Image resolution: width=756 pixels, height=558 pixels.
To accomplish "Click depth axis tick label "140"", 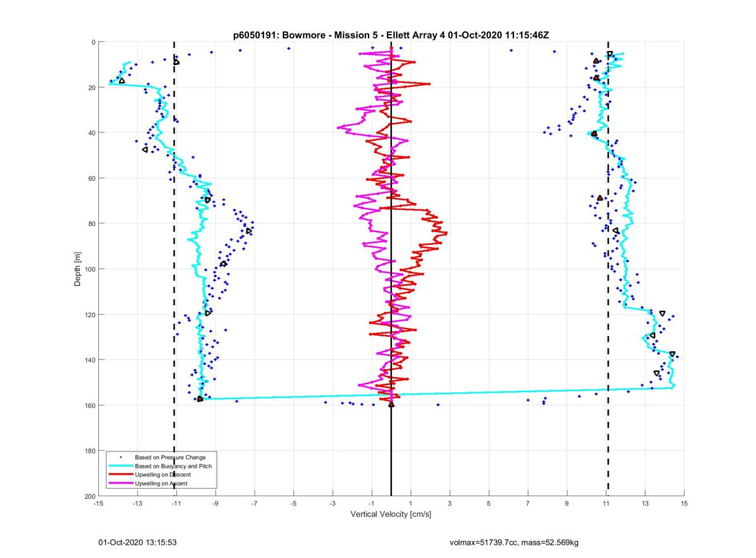I will coord(89,360).
